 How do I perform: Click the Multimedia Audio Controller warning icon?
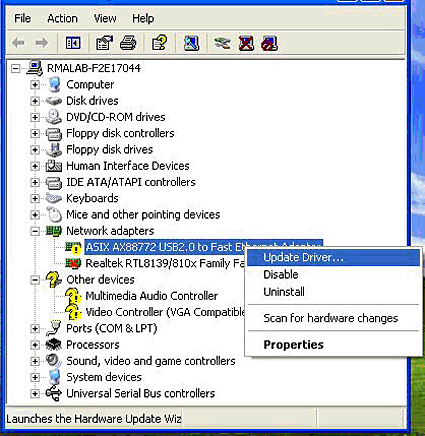[x=73, y=296]
